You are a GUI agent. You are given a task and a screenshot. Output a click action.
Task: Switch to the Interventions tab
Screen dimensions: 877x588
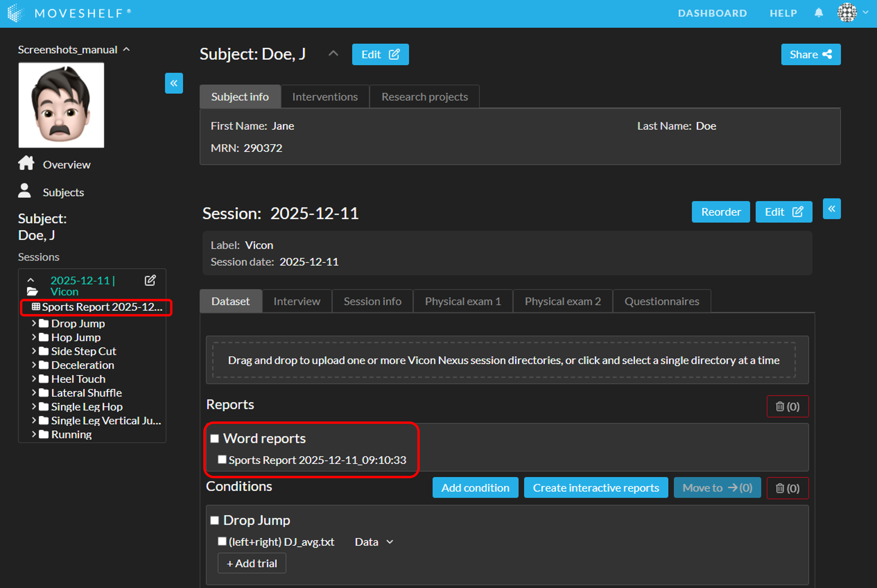(x=325, y=97)
